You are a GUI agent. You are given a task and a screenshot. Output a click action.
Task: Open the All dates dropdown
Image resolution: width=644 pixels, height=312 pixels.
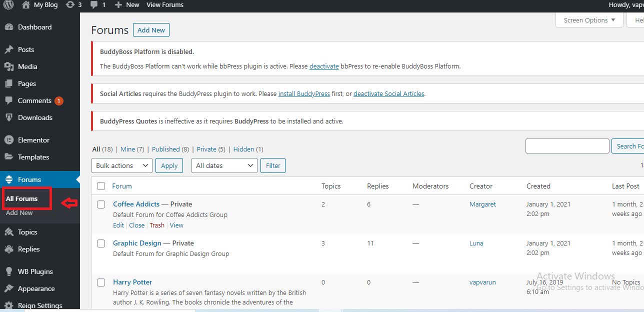click(224, 165)
